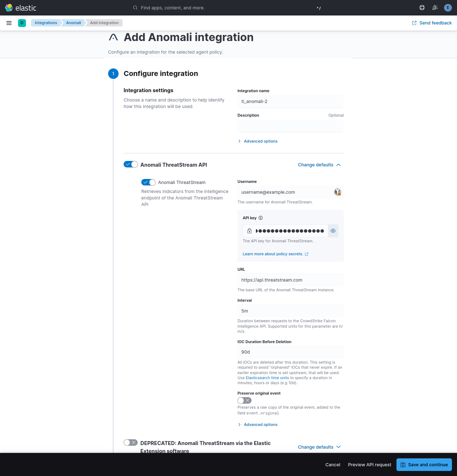This screenshot has height=476, width=457.
Task: Click the D space badge near breadcrumbs
Action: click(22, 23)
